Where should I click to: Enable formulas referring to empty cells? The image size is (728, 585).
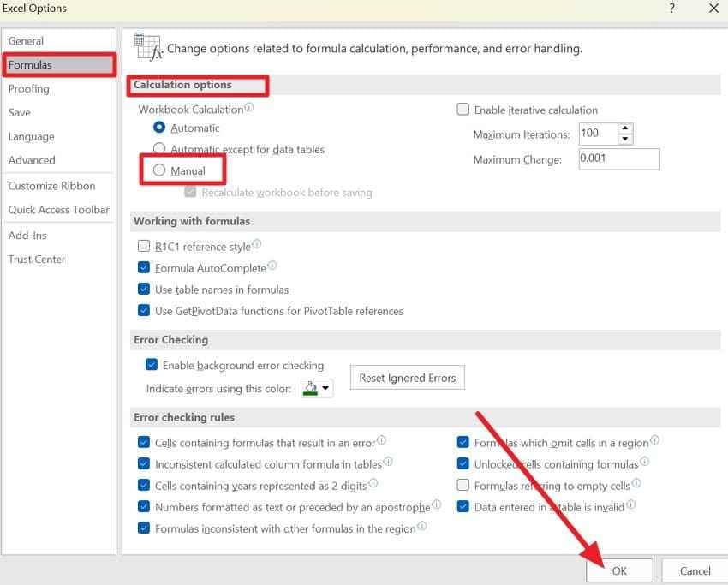462,485
